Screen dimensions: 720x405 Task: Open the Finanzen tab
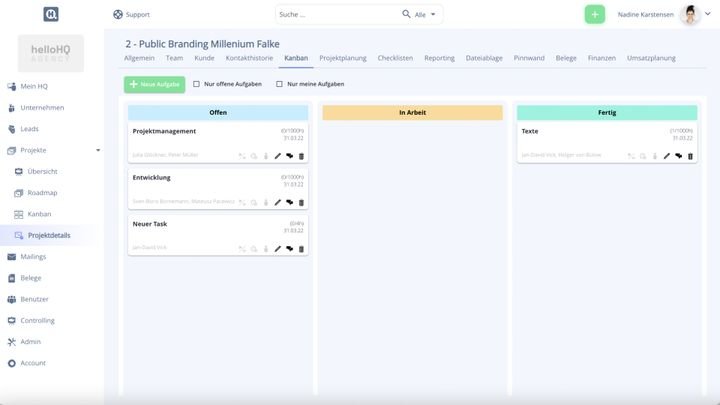(x=602, y=58)
